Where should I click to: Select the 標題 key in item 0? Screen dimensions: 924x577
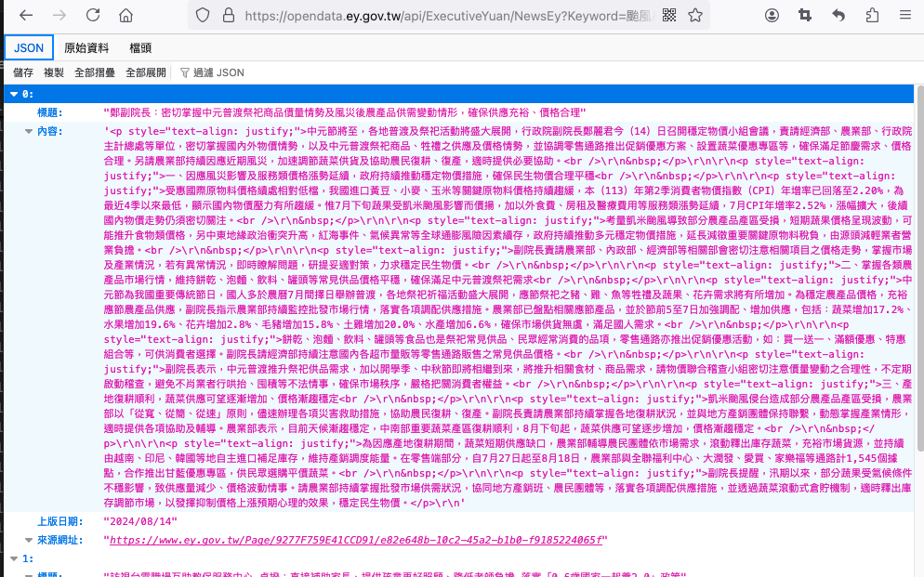pyautogui.click(x=50, y=112)
